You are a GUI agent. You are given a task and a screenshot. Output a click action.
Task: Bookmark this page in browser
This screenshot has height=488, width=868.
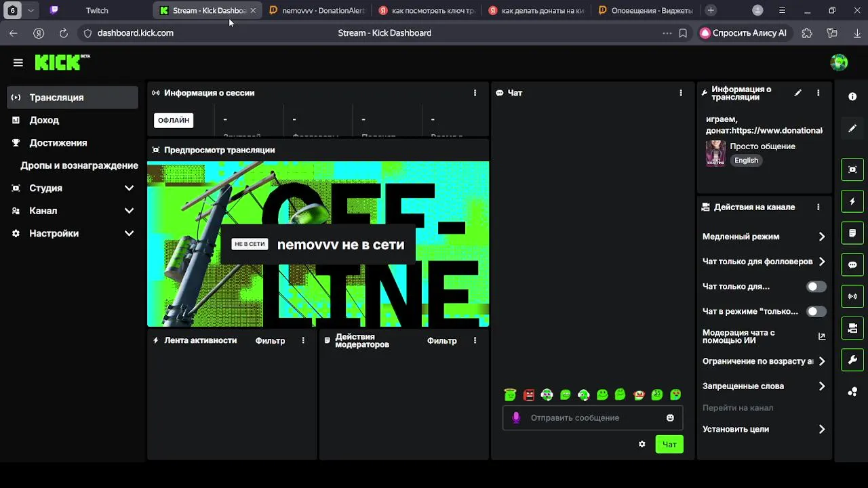pyautogui.click(x=683, y=33)
